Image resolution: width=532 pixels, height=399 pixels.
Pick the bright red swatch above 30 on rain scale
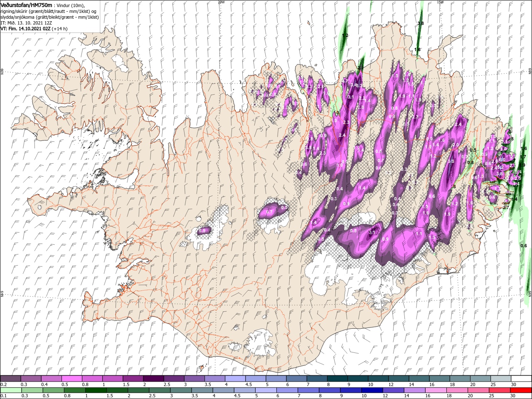pyautogui.click(x=521, y=391)
